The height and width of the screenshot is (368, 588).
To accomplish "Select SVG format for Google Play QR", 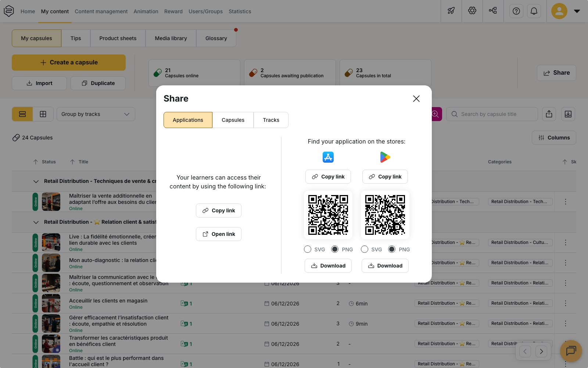I will [365, 250].
